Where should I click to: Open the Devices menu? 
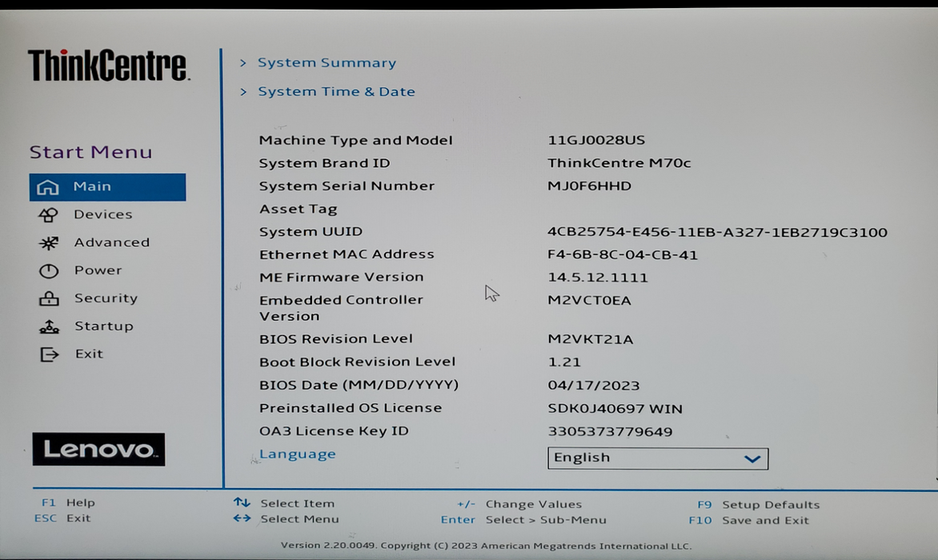tap(102, 214)
